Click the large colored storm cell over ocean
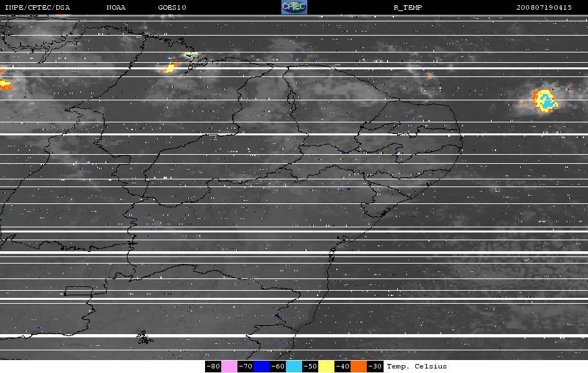 (545, 100)
